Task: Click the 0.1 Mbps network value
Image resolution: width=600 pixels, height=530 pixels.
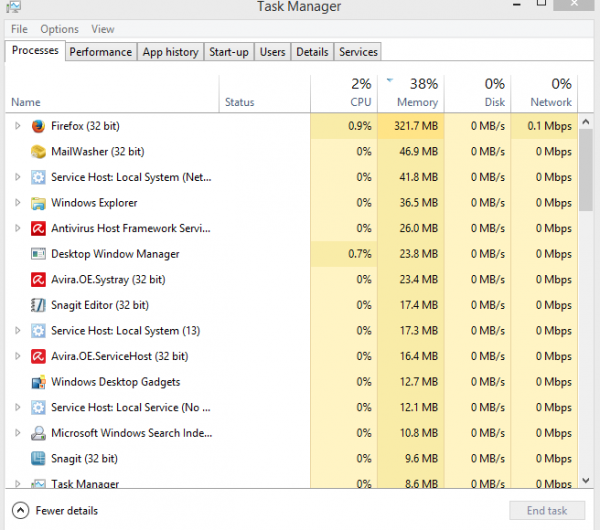Action: tap(549, 126)
